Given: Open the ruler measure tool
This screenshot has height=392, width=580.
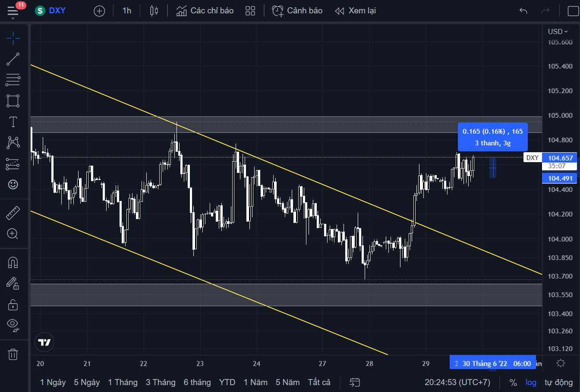Looking at the screenshot, I should [13, 213].
